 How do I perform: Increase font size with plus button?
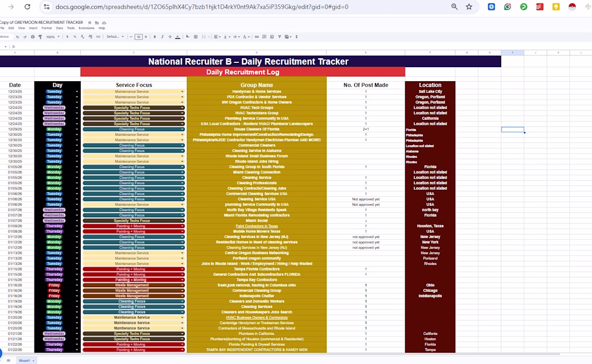click(146, 37)
